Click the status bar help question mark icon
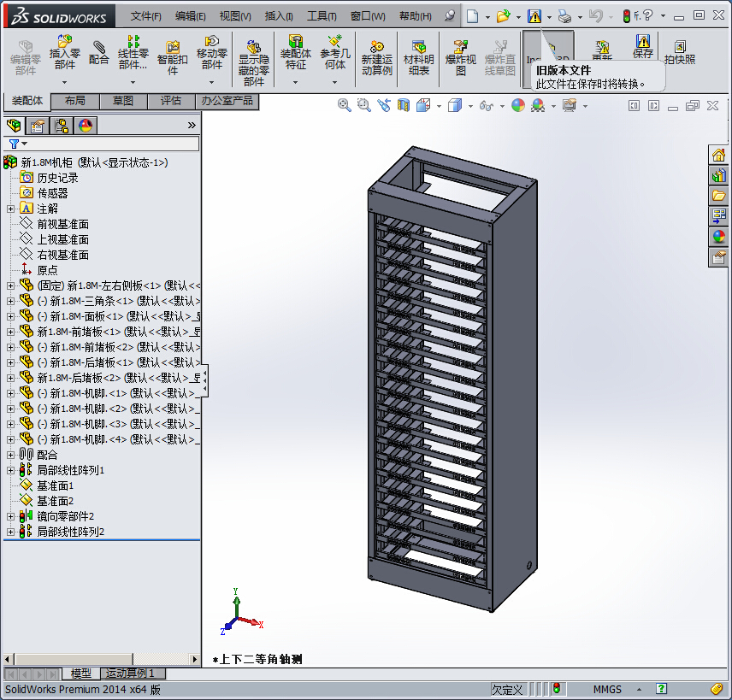This screenshot has height=700, width=732. 661,689
